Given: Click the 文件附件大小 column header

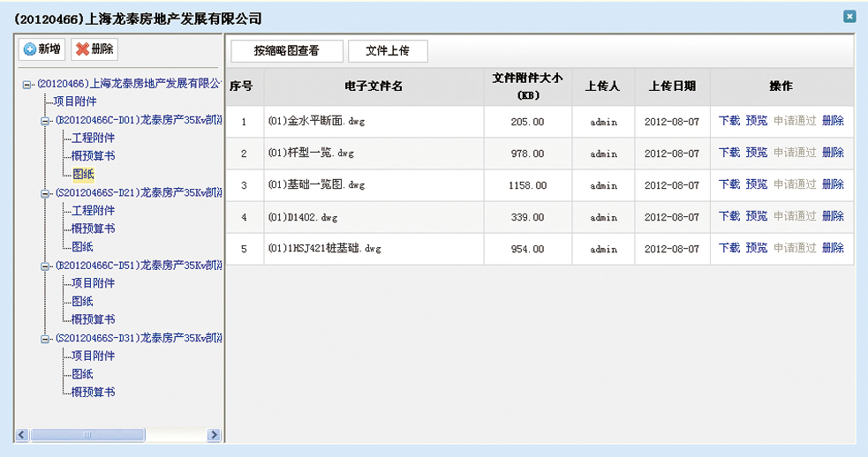Looking at the screenshot, I should click(x=528, y=86).
